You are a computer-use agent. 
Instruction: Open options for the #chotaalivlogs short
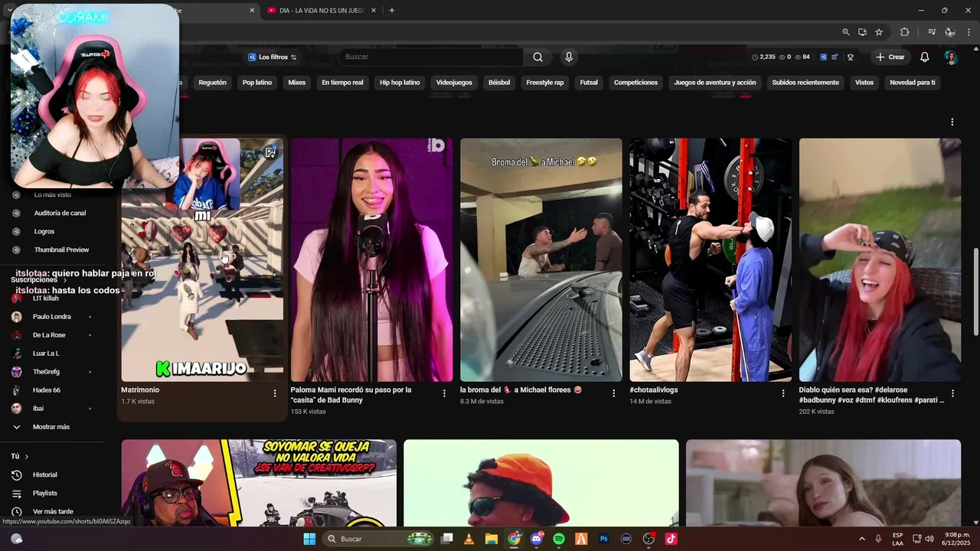(782, 393)
